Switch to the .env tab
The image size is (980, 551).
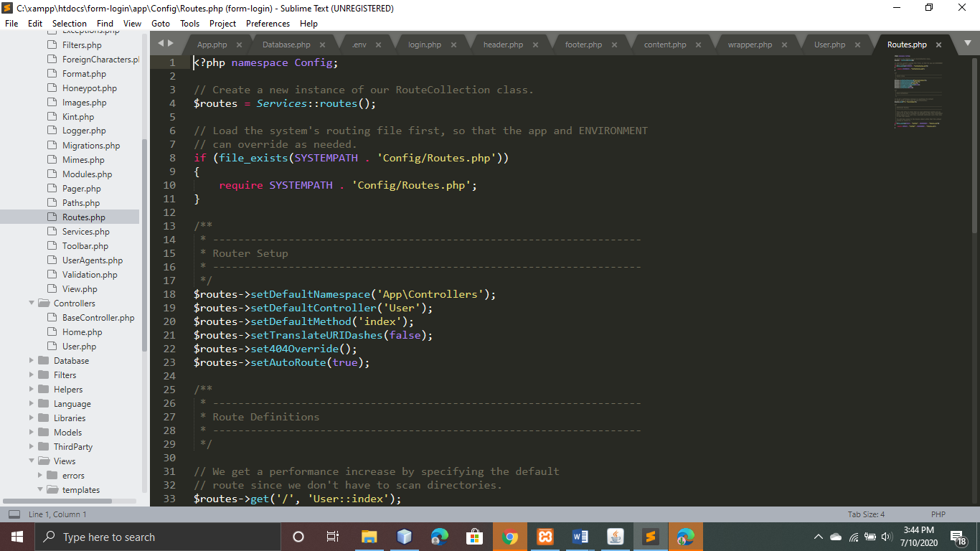tap(359, 44)
